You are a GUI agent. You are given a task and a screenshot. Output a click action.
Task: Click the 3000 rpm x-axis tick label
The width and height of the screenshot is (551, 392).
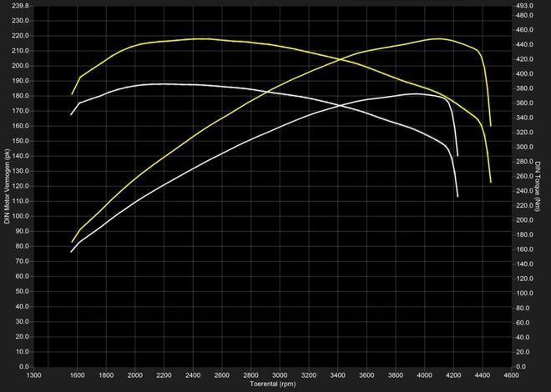click(281, 376)
